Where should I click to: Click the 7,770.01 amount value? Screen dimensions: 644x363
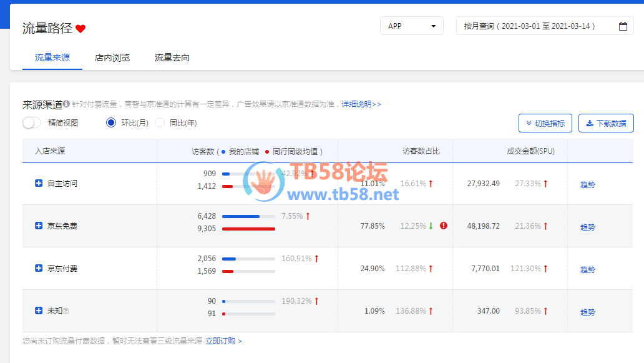[x=485, y=269]
